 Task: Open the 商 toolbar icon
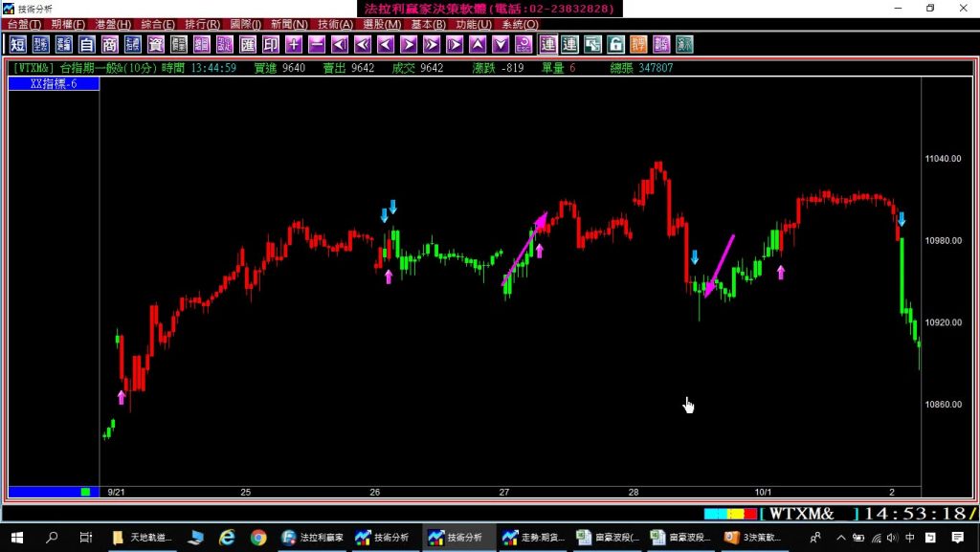click(110, 44)
